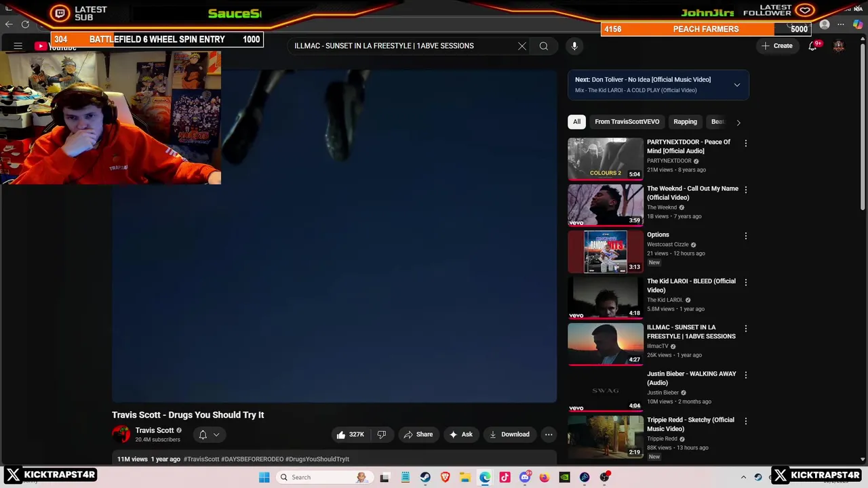
Task: Open the Edge three-dot settings menu
Action: [841, 25]
